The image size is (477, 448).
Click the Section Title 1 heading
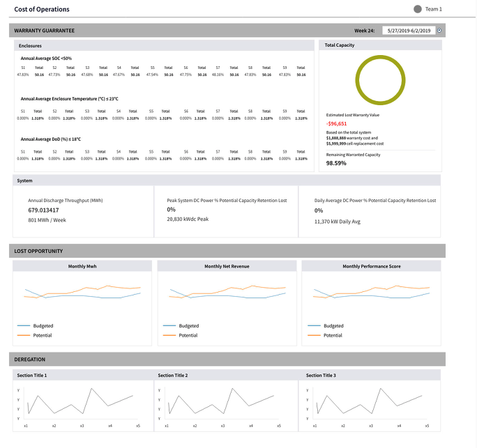tap(31, 376)
